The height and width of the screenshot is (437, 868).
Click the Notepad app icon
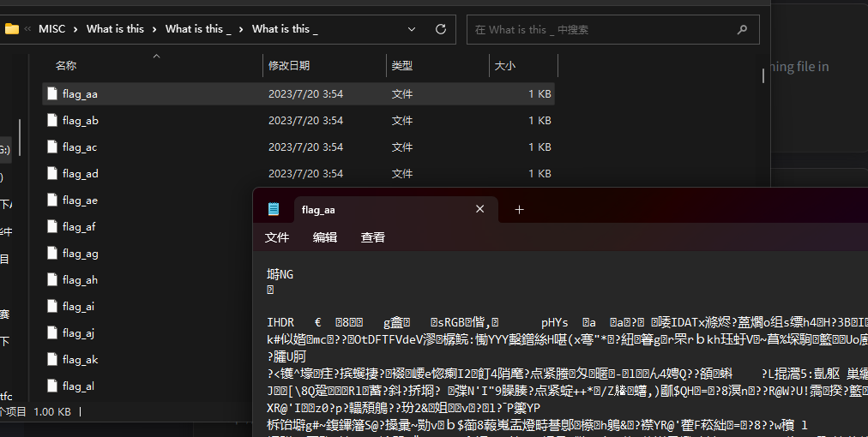(x=274, y=209)
